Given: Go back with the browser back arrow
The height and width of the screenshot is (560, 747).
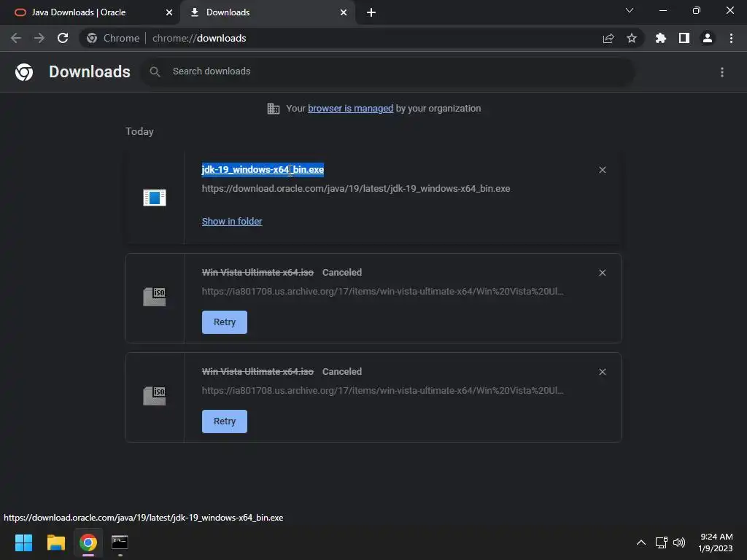Looking at the screenshot, I should tap(16, 38).
